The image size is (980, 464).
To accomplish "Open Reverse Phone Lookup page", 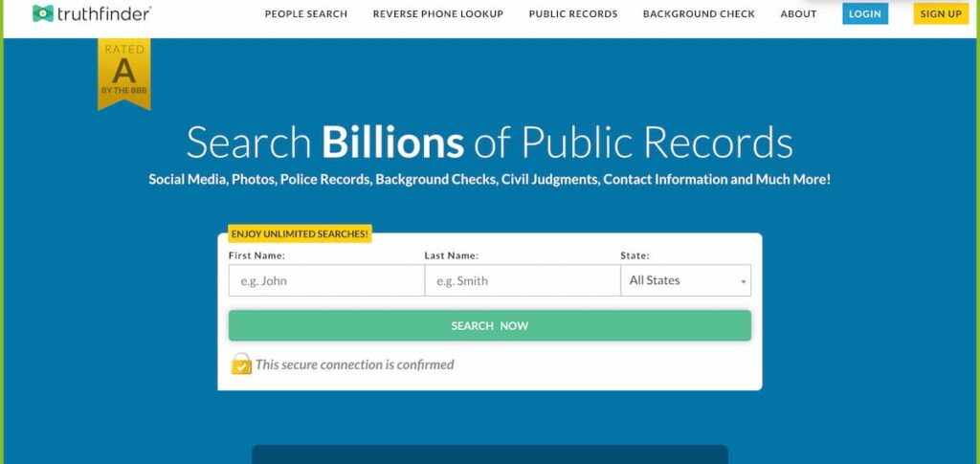I will point(438,13).
